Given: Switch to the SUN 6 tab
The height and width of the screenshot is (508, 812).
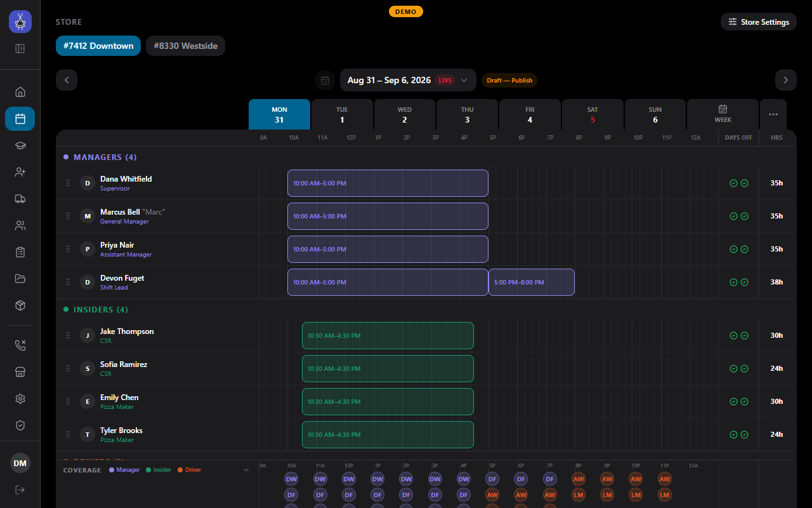Looking at the screenshot, I should (x=655, y=114).
